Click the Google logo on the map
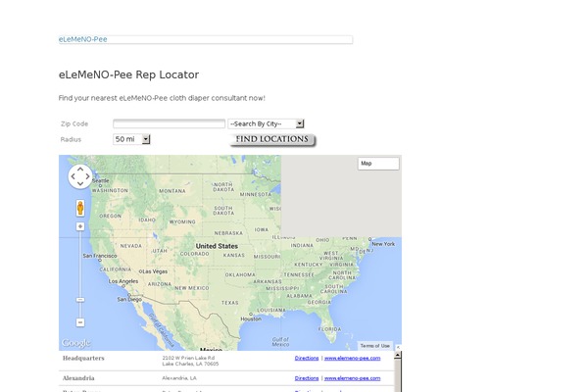 point(75,343)
